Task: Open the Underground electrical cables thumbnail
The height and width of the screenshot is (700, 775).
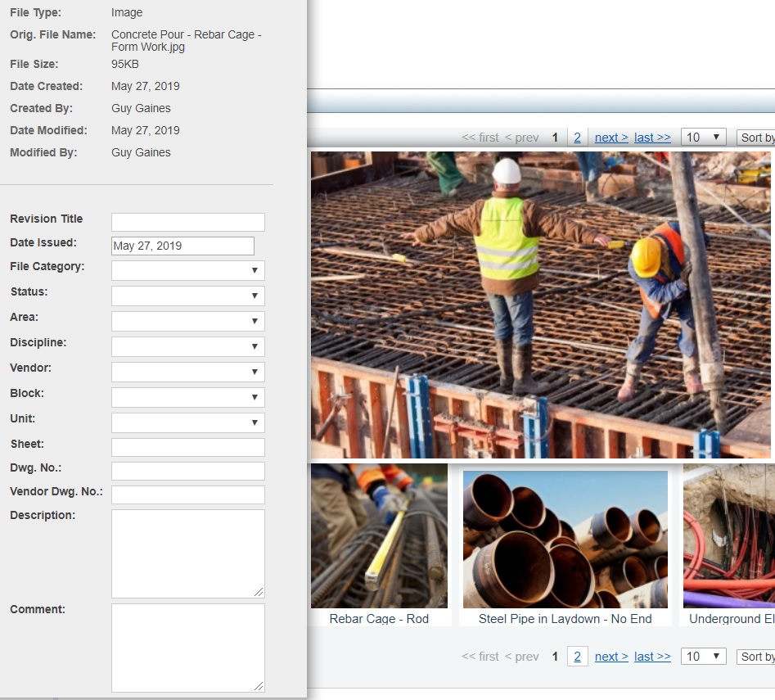Action: pos(729,536)
